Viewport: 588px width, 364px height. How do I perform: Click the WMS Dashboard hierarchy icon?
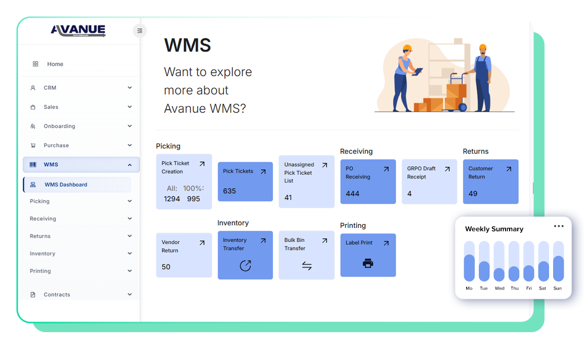click(33, 185)
